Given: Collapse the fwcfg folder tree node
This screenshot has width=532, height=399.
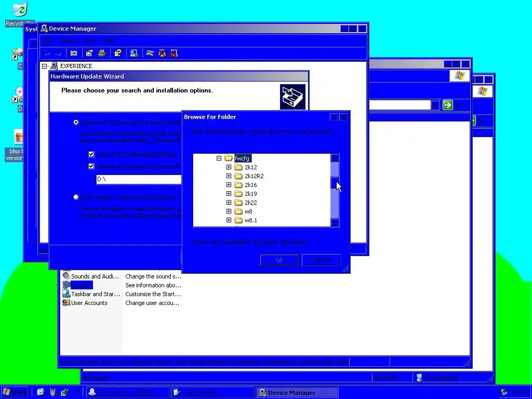Looking at the screenshot, I should [219, 158].
